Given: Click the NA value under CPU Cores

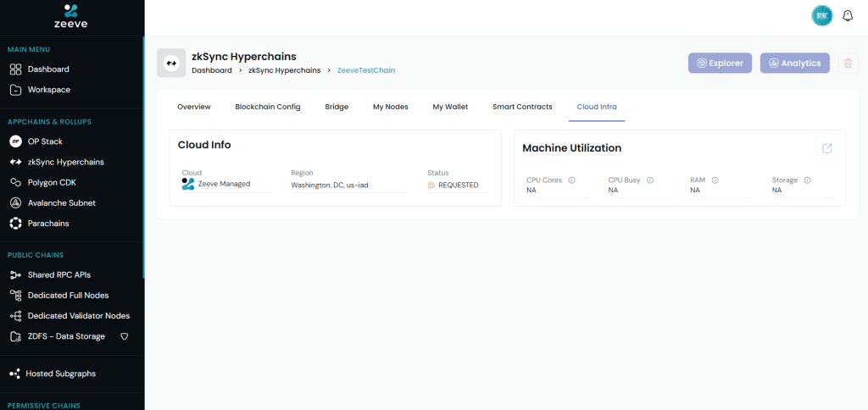Looking at the screenshot, I should click(x=531, y=191).
